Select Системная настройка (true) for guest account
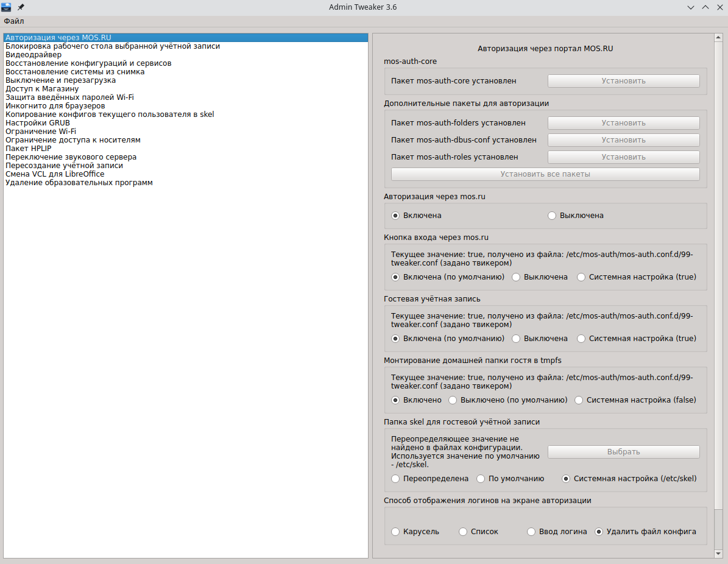Screen dimensions: 728x564 (x=581, y=339)
